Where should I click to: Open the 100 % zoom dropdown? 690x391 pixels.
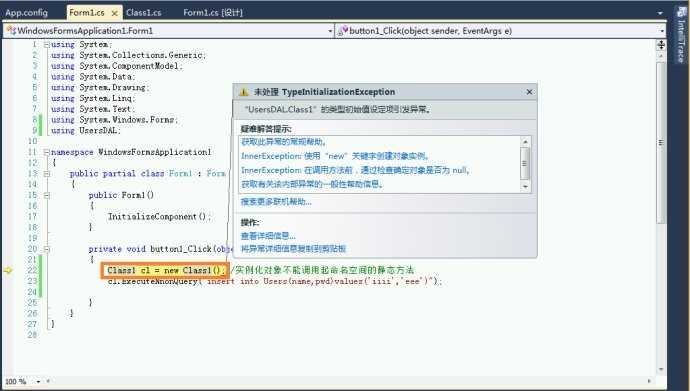(39, 381)
